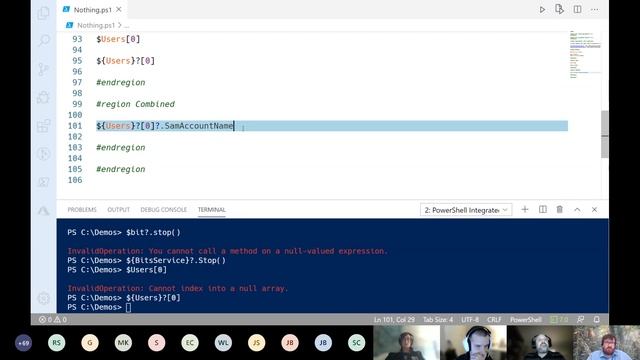Close the terminal panel
Screen dimensions: 640x360
point(594,209)
